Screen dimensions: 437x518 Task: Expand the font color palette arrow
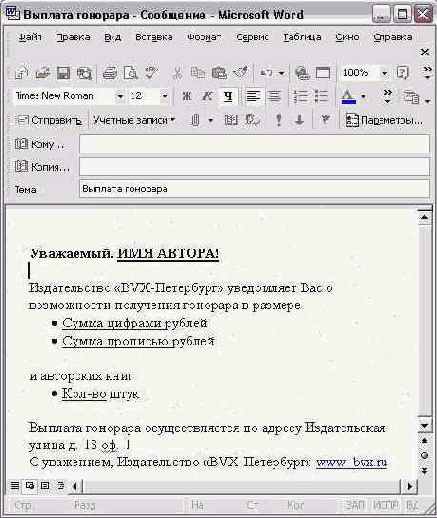[363, 97]
